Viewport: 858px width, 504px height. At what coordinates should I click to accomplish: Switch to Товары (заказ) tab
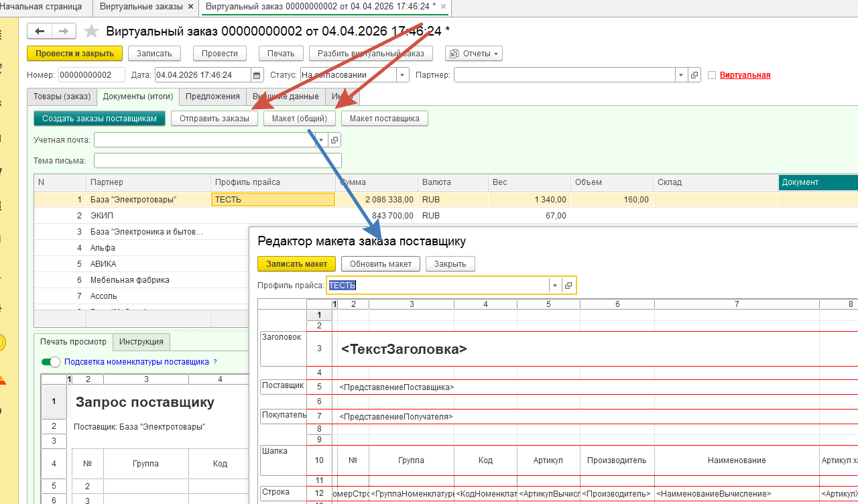pyautogui.click(x=62, y=97)
